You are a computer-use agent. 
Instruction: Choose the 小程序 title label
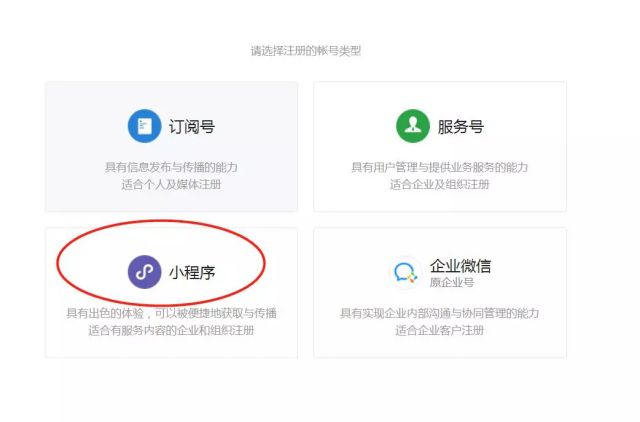click(192, 272)
